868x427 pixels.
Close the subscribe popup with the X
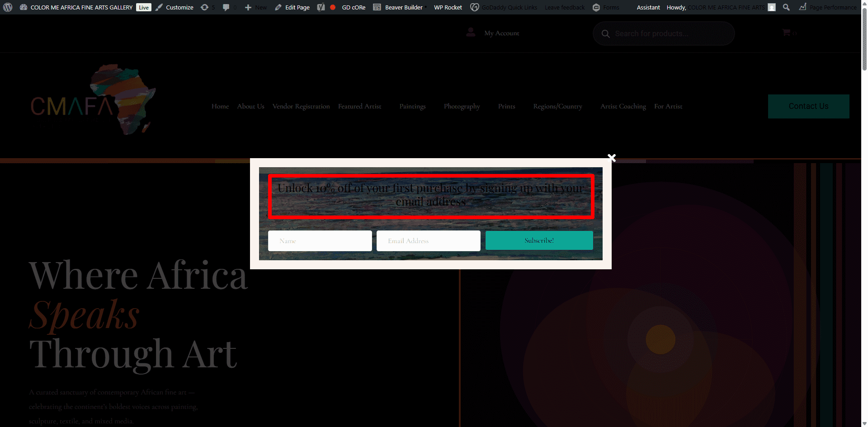(x=612, y=158)
